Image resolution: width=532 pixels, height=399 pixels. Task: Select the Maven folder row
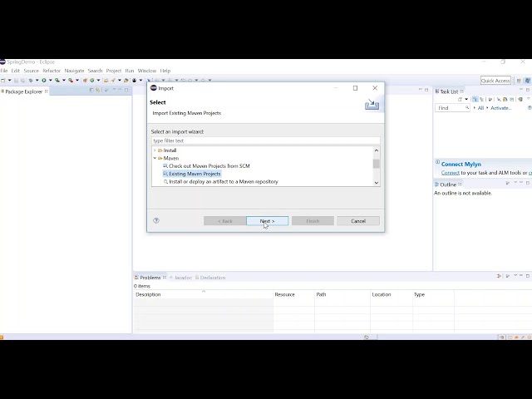point(168,158)
